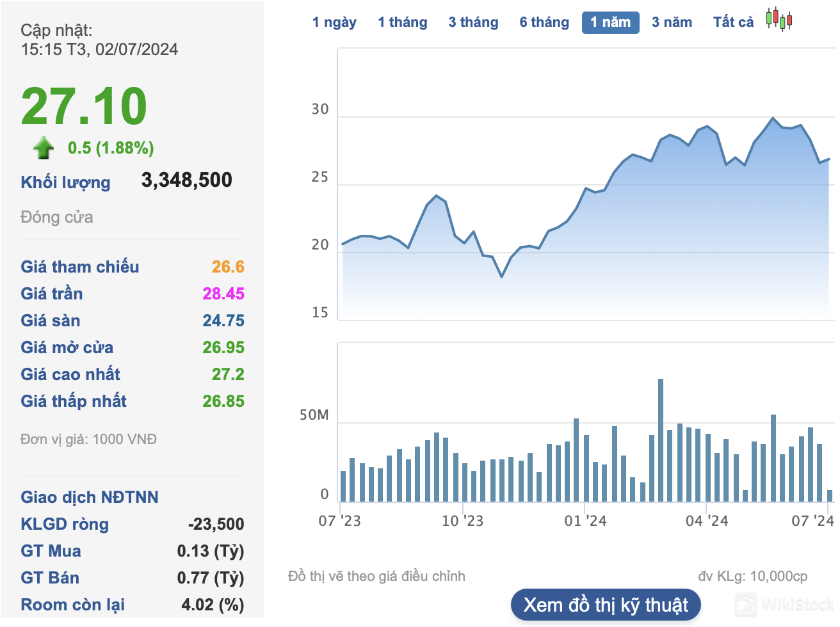Click the WikiStock watermark logo
840x627 pixels.
pos(784,605)
